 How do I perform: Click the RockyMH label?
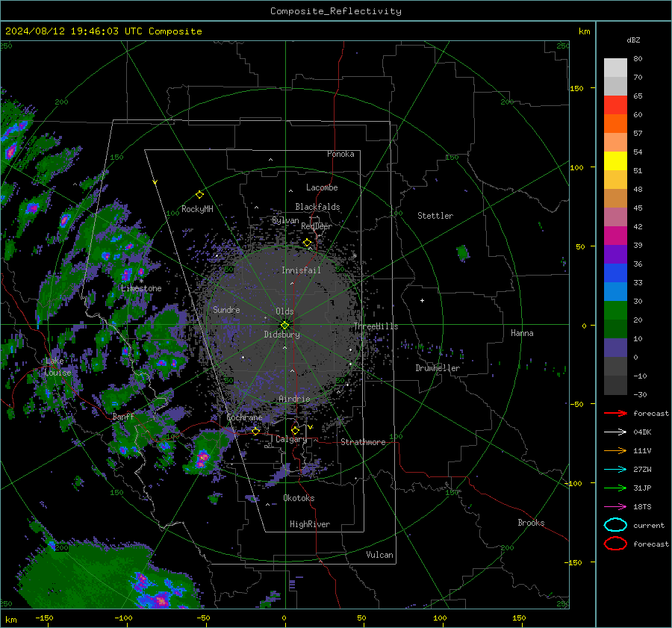(197, 209)
